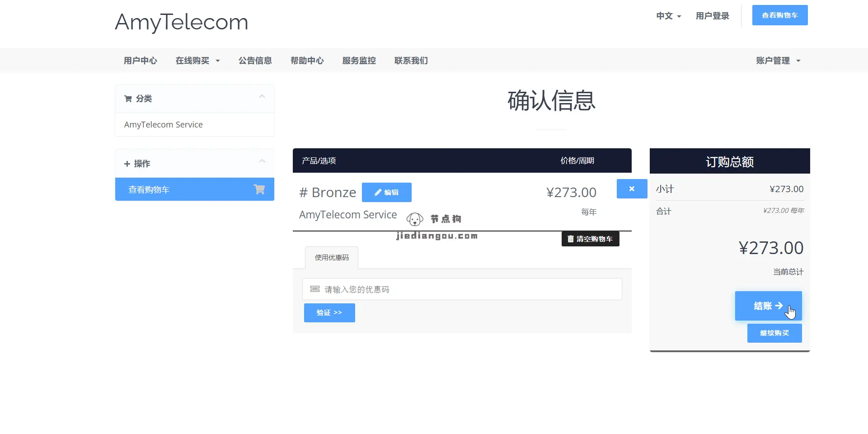Click the large ¥273.00 total amount
The width and height of the screenshot is (868, 434).
click(x=771, y=248)
